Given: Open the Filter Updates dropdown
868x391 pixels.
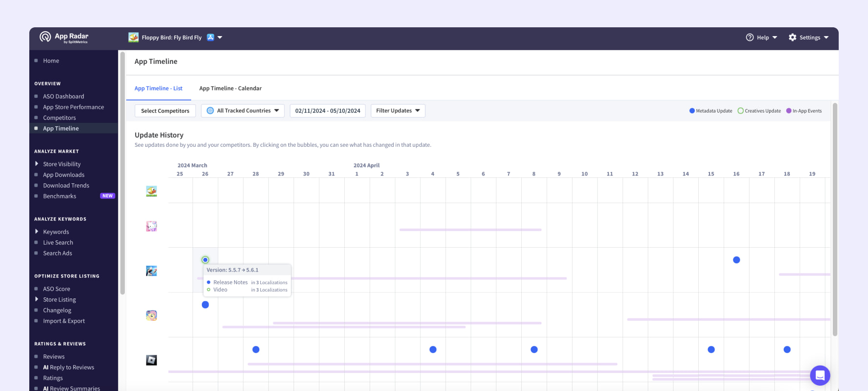Looking at the screenshot, I should click(x=397, y=111).
